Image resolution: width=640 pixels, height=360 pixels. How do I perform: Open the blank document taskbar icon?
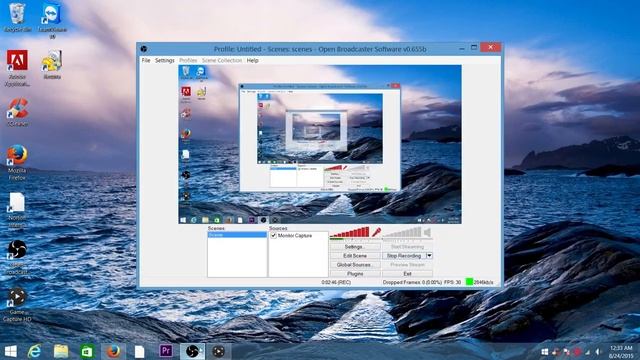139,351
